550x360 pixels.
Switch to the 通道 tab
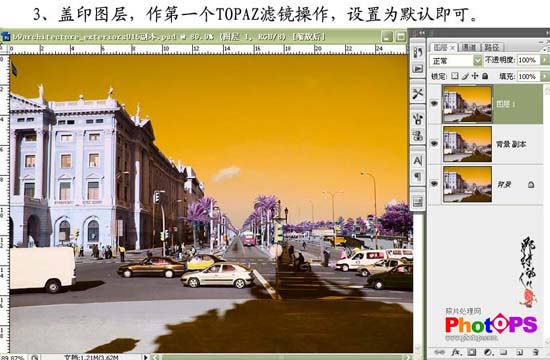click(x=469, y=47)
